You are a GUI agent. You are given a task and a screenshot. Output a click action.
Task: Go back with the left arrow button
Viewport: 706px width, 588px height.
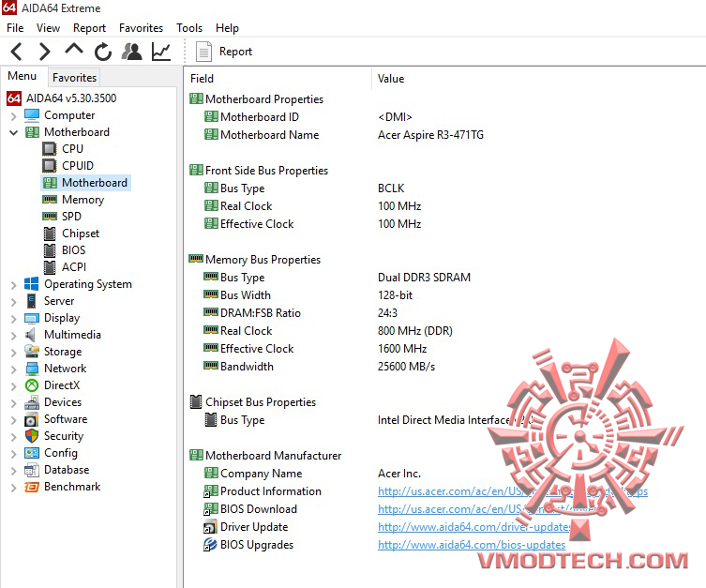tap(16, 52)
